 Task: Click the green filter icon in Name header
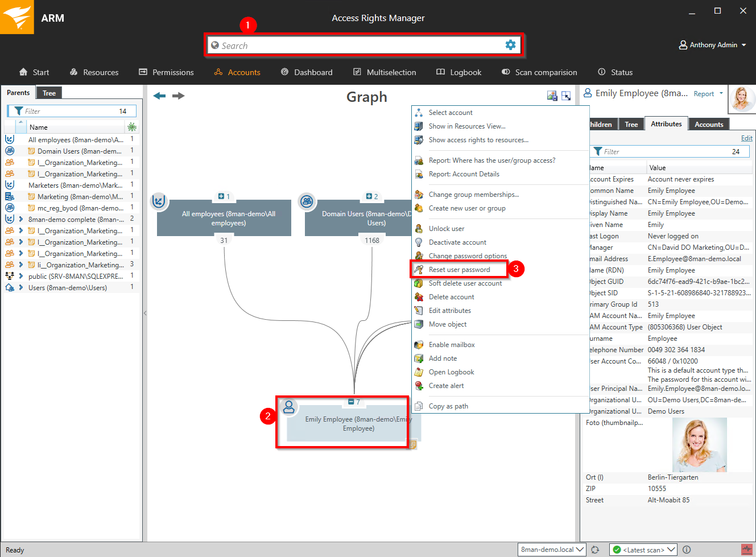pyautogui.click(x=132, y=127)
